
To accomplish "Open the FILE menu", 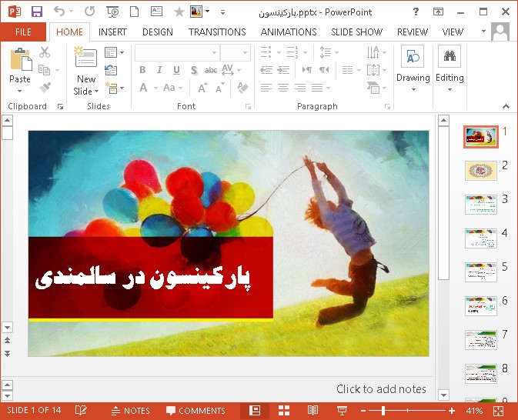I will point(23,32).
